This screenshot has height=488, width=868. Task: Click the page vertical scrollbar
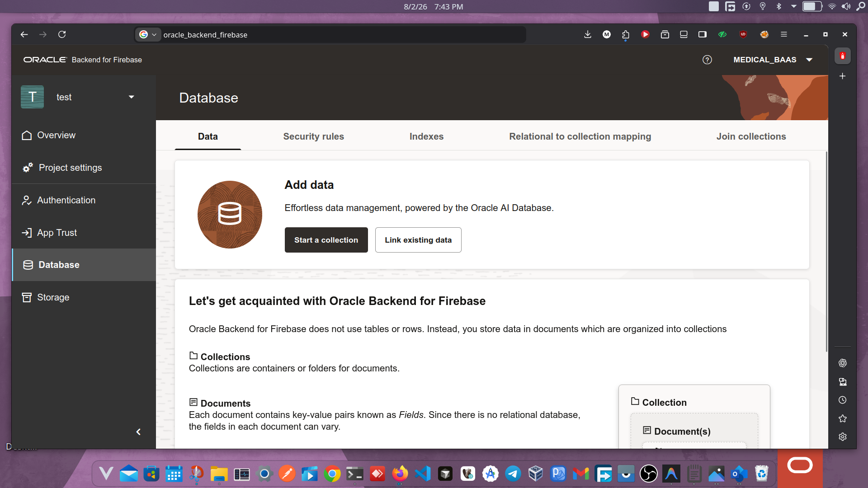[826, 251]
